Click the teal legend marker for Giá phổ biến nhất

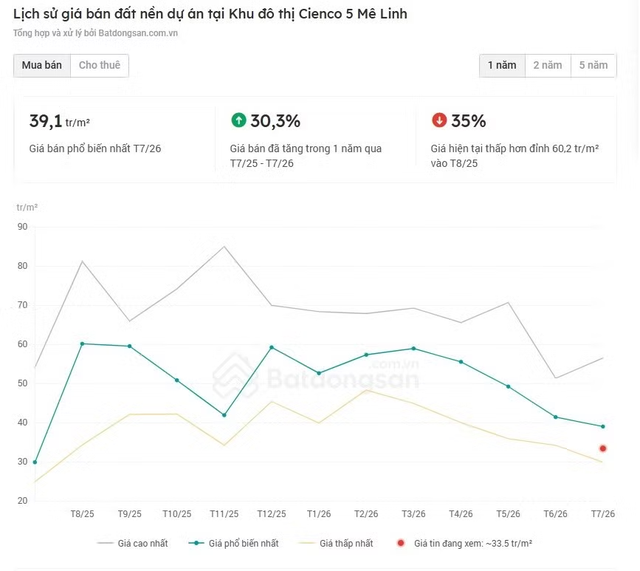(x=196, y=543)
